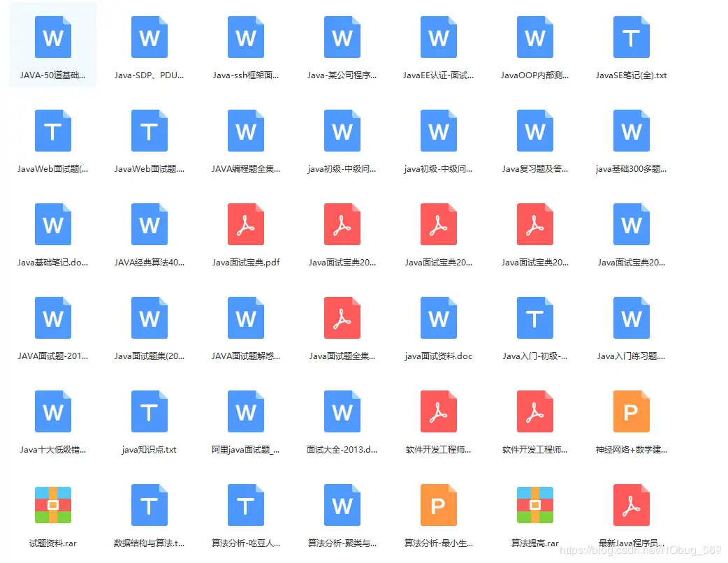Viewport: 728px width, 563px height.
Task: Click the 数据结构与算法 text file icon
Action: (x=149, y=505)
